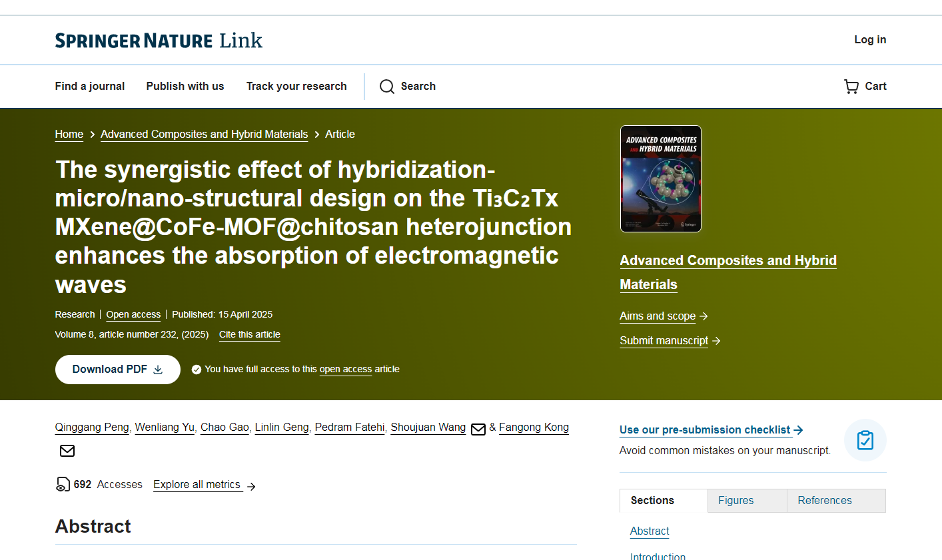942x560 pixels.
Task: Download the article PDF
Action: pyautogui.click(x=117, y=370)
